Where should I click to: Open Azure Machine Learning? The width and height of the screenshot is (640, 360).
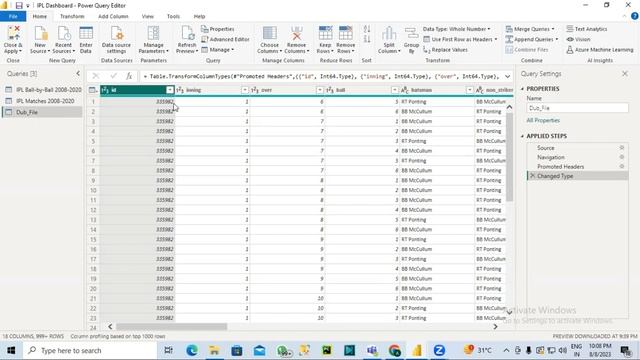click(x=600, y=50)
